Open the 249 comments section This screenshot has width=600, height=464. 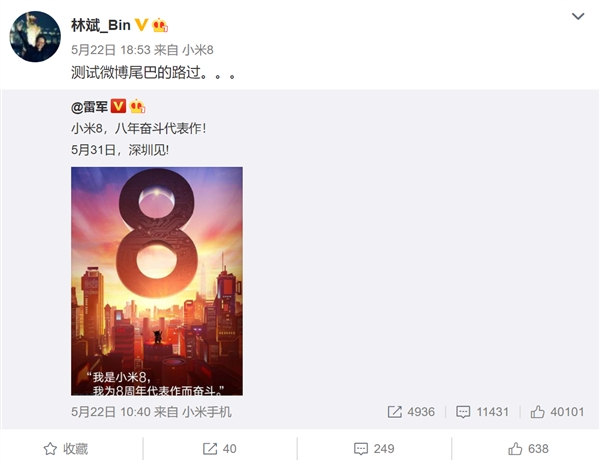(x=374, y=449)
